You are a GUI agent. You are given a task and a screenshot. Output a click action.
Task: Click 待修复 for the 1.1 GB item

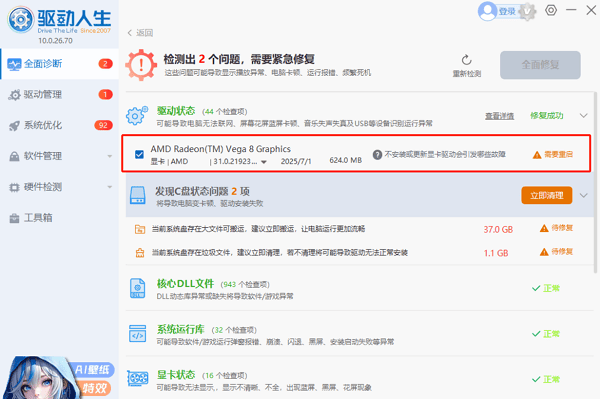556,252
